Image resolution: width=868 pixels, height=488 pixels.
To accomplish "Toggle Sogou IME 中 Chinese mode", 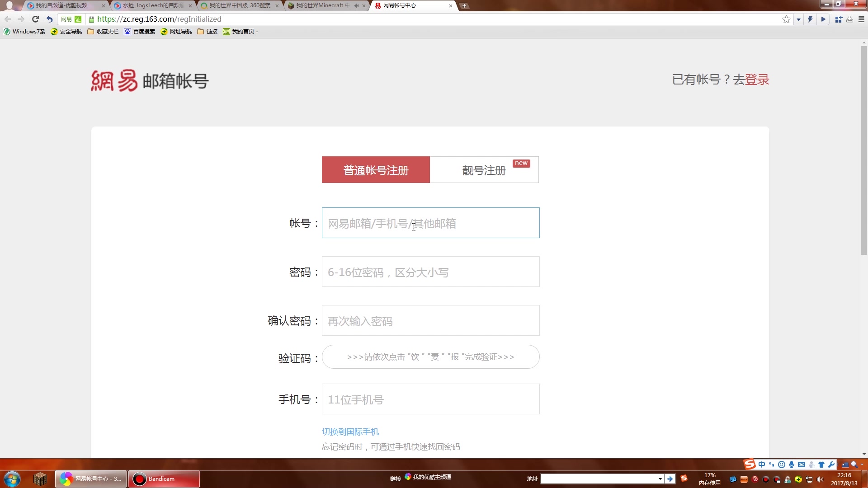I will tap(762, 465).
